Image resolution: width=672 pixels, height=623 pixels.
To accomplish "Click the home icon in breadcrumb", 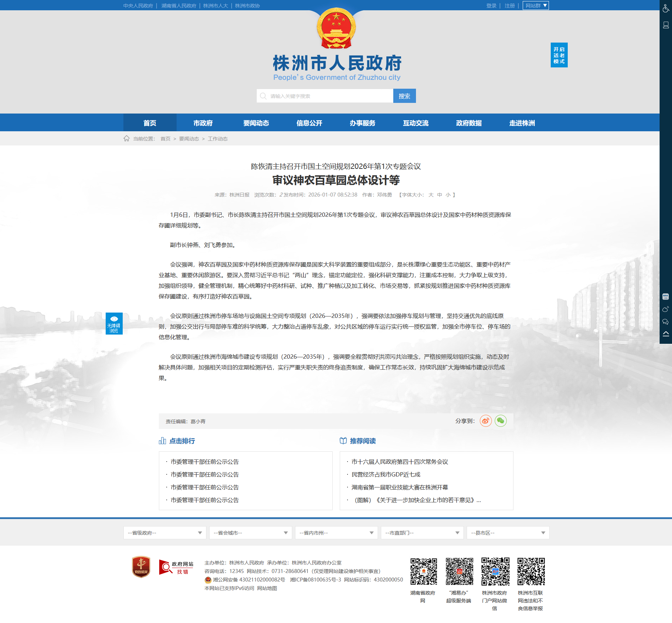I will pos(127,138).
